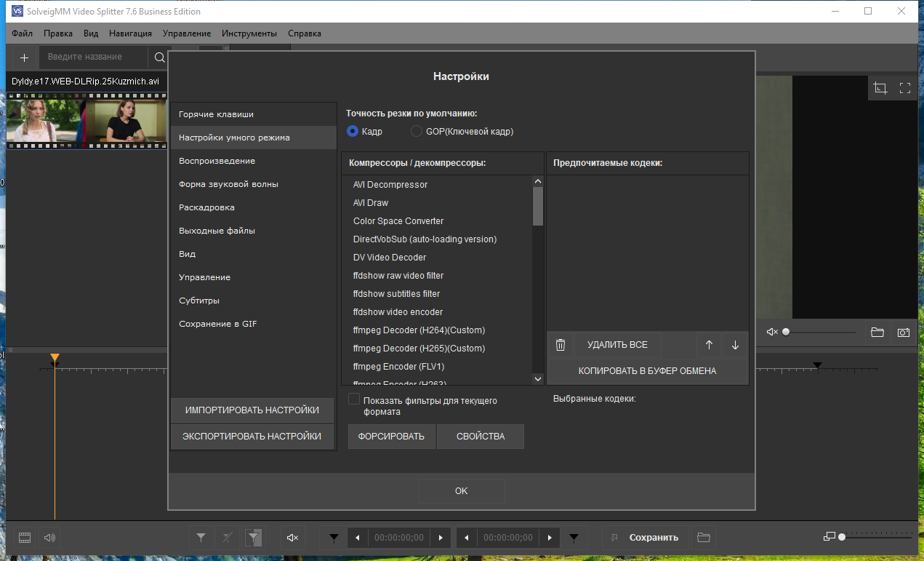The width and height of the screenshot is (924, 561).
Task: Move selected codec down with arrow
Action: (x=735, y=345)
